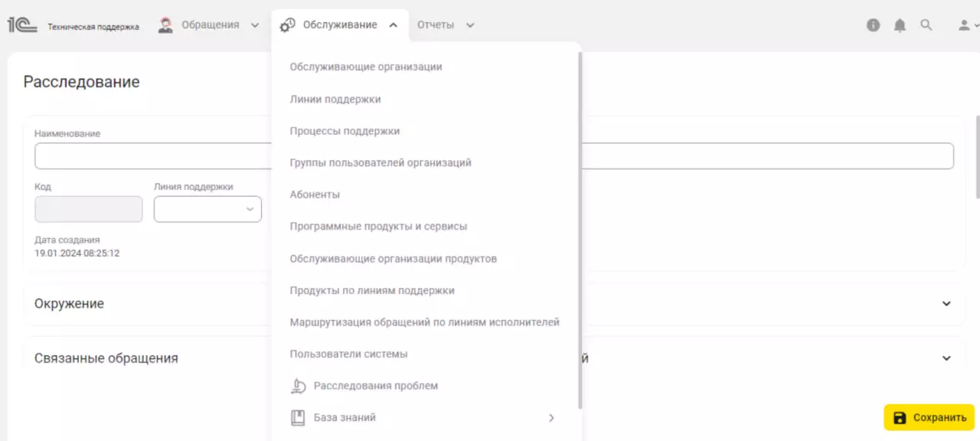Click the search magnifier icon

(x=926, y=24)
